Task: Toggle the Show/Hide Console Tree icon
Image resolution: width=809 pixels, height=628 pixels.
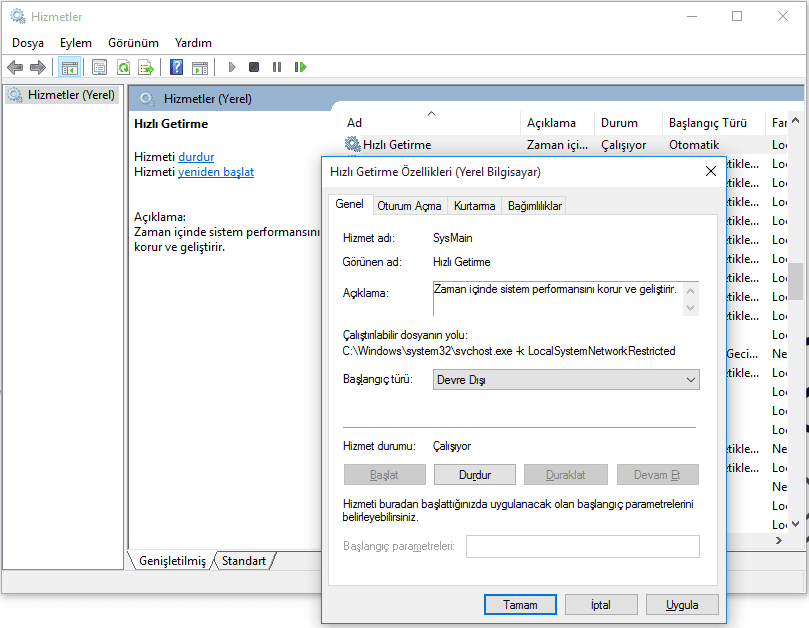Action: [69, 67]
